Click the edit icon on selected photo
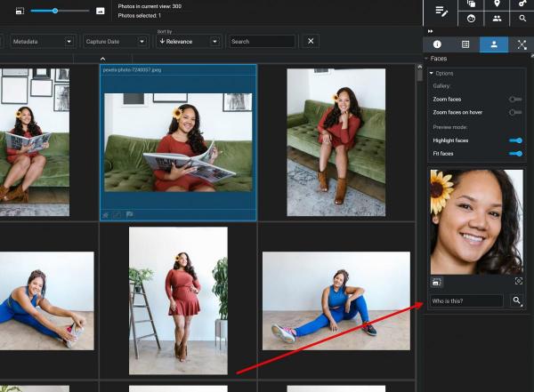 pyautogui.click(x=117, y=215)
